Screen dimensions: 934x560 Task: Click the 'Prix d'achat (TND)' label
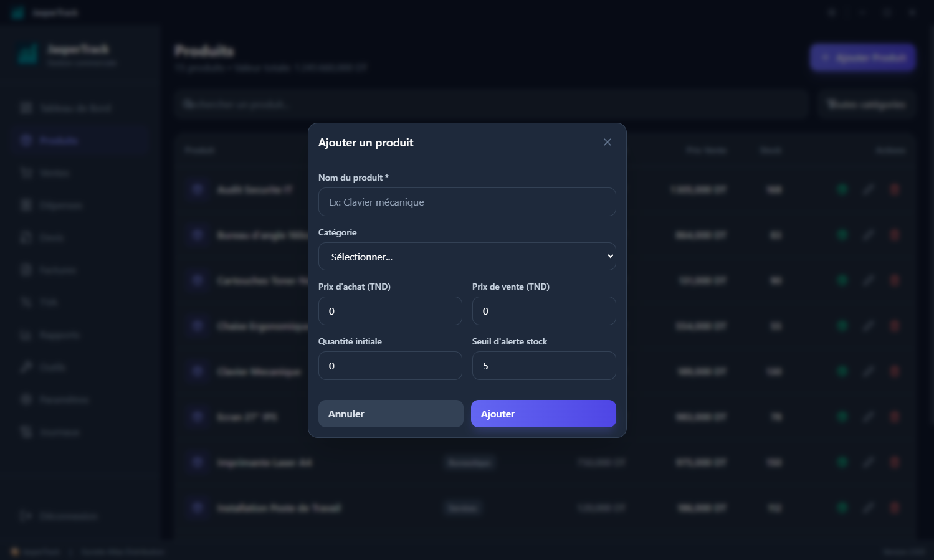point(355,287)
